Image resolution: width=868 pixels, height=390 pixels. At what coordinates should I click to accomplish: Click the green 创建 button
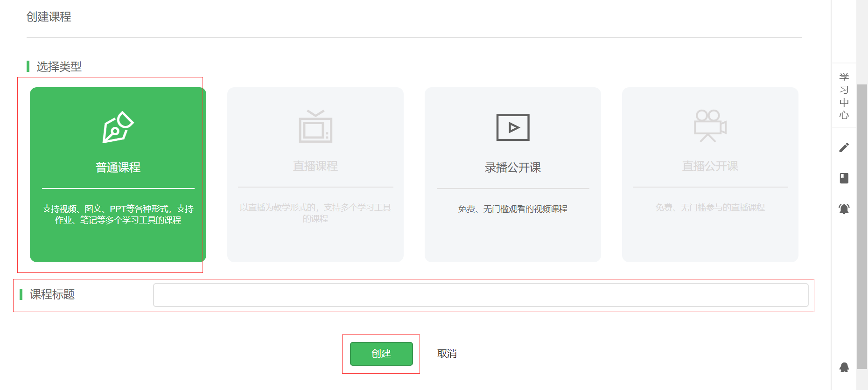[x=381, y=354]
